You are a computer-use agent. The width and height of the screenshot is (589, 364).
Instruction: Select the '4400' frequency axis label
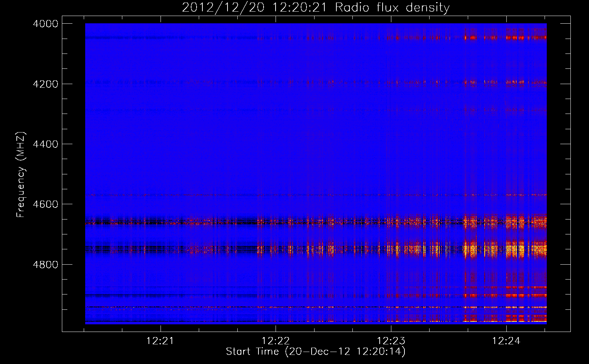point(46,144)
